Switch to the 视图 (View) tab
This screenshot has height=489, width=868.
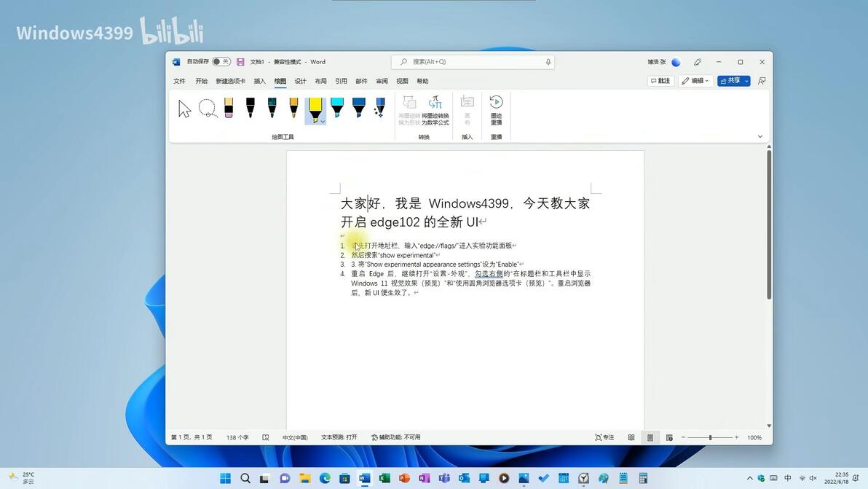coord(402,81)
